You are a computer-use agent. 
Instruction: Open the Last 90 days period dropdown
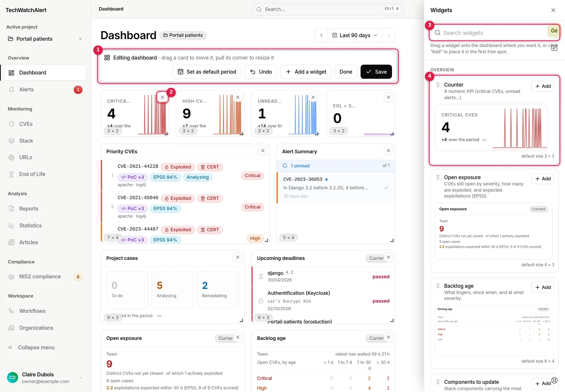(355, 35)
